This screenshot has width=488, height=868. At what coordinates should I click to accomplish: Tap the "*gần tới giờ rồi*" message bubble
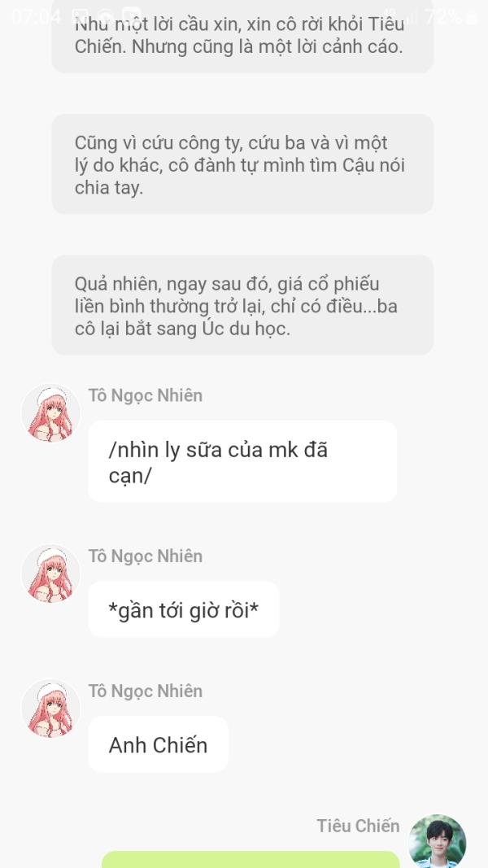click(183, 609)
